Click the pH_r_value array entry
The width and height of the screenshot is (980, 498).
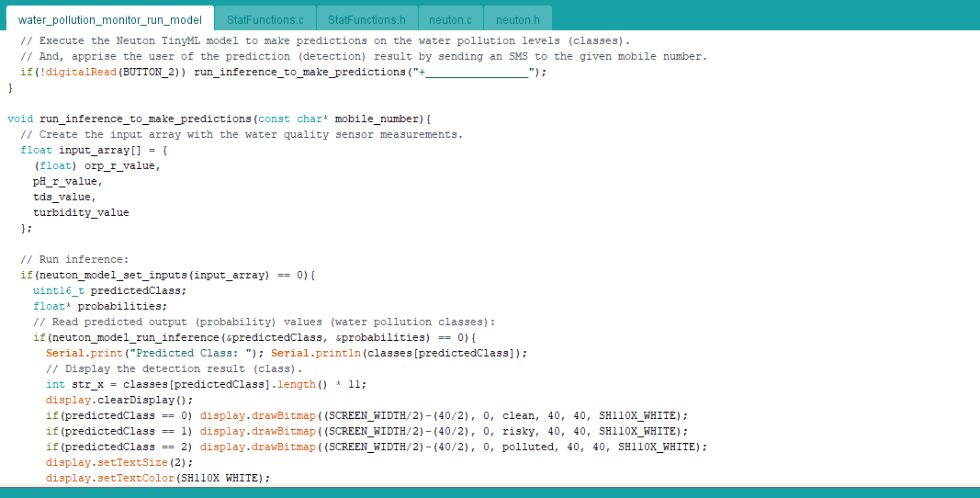(67, 181)
